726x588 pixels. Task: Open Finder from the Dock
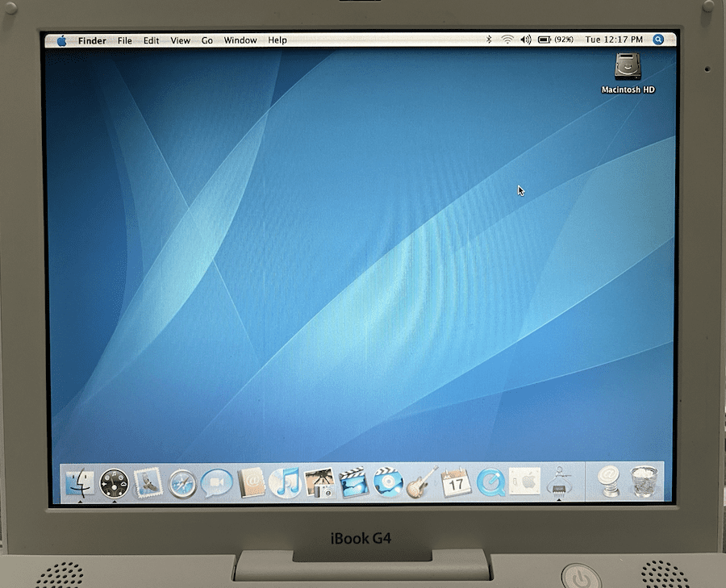click(x=80, y=483)
